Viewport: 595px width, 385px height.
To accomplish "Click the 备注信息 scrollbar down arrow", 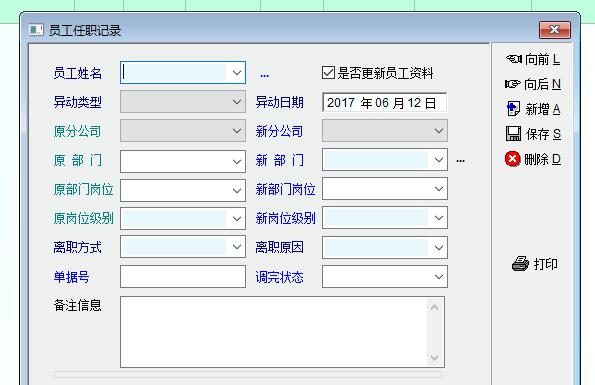I will [434, 357].
